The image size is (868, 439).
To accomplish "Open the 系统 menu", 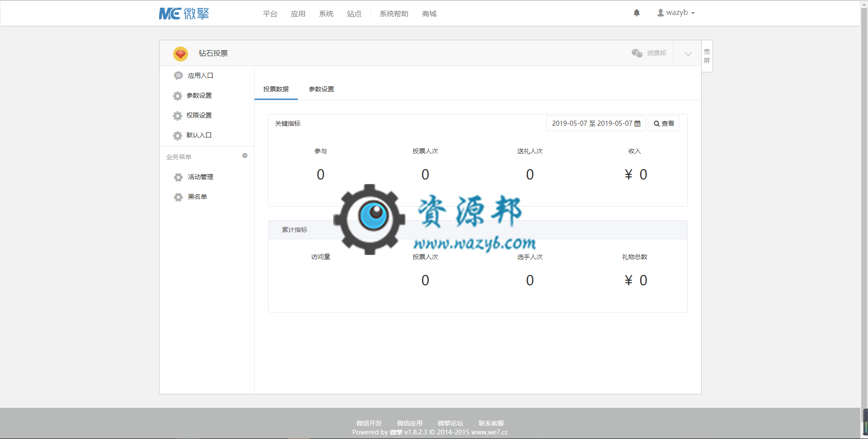I will pyautogui.click(x=326, y=14).
